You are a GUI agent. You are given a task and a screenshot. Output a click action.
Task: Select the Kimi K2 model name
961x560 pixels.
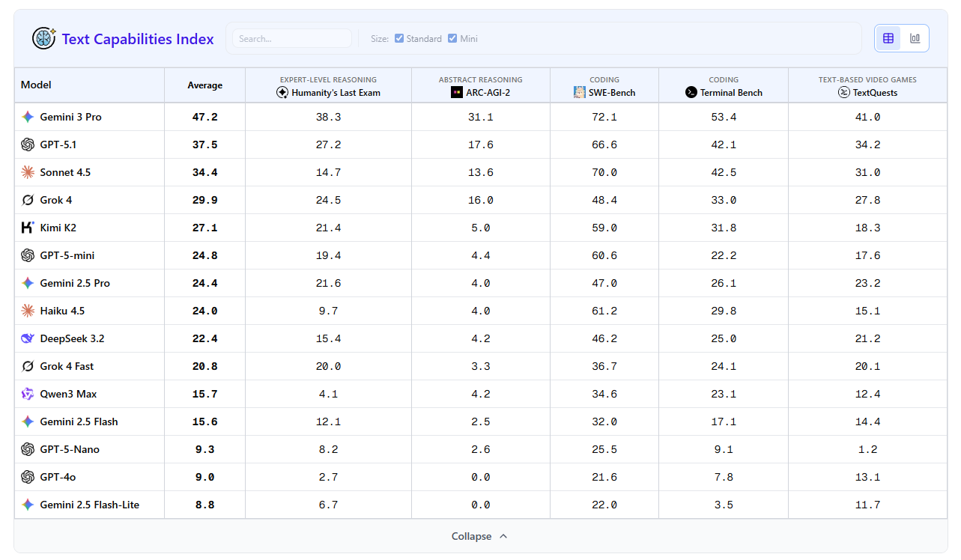58,228
